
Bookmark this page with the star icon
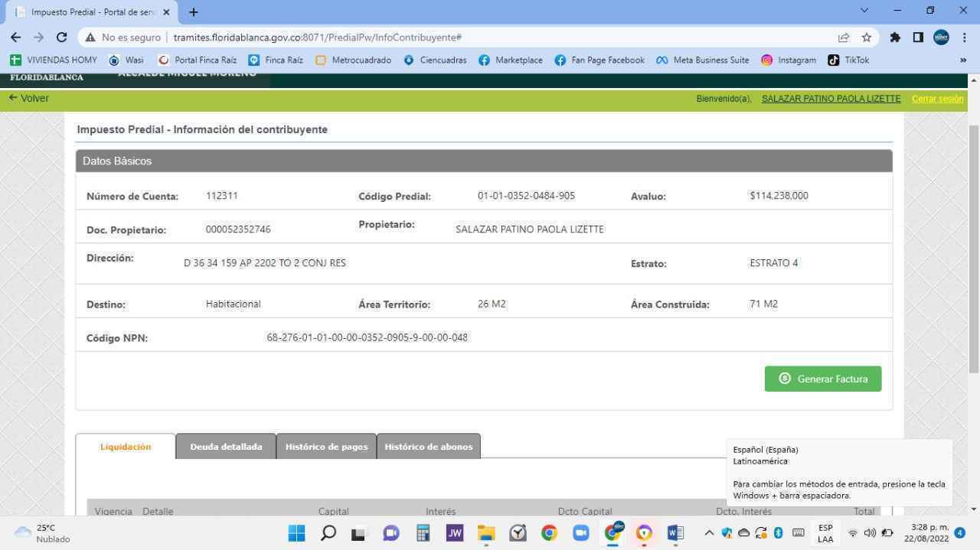click(867, 37)
